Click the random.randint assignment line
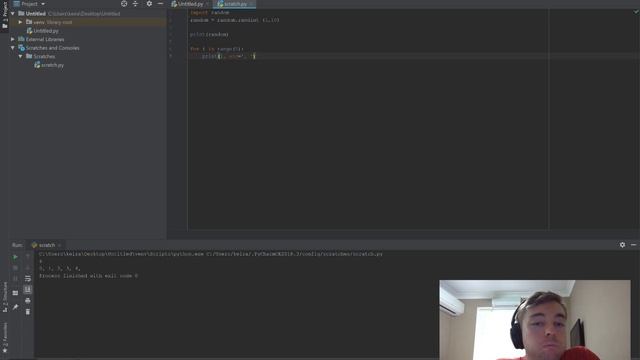Viewport: 640px width, 360px height. tap(235, 20)
